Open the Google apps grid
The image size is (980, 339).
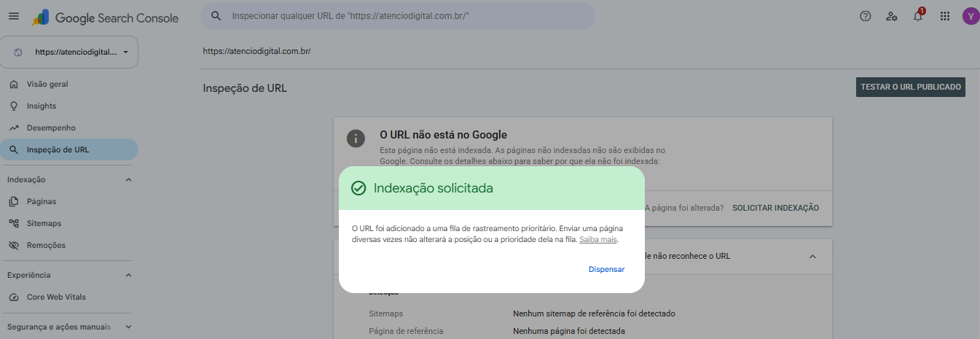pyautogui.click(x=944, y=16)
